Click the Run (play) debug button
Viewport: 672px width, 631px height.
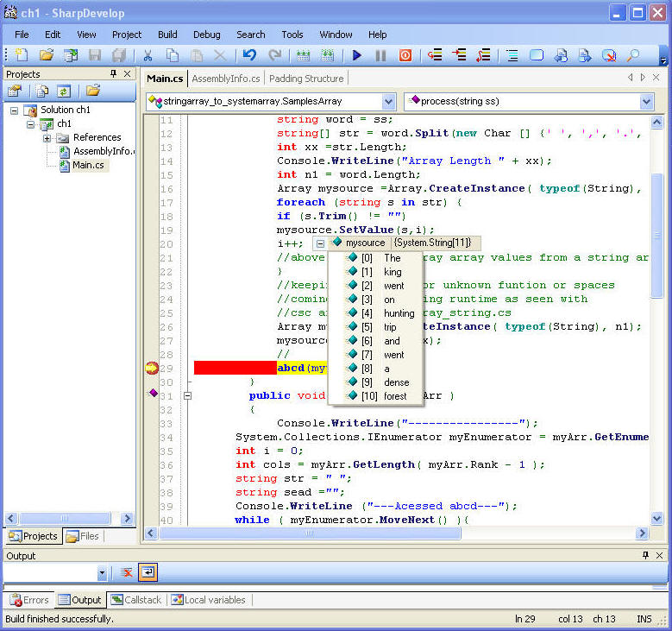point(357,56)
